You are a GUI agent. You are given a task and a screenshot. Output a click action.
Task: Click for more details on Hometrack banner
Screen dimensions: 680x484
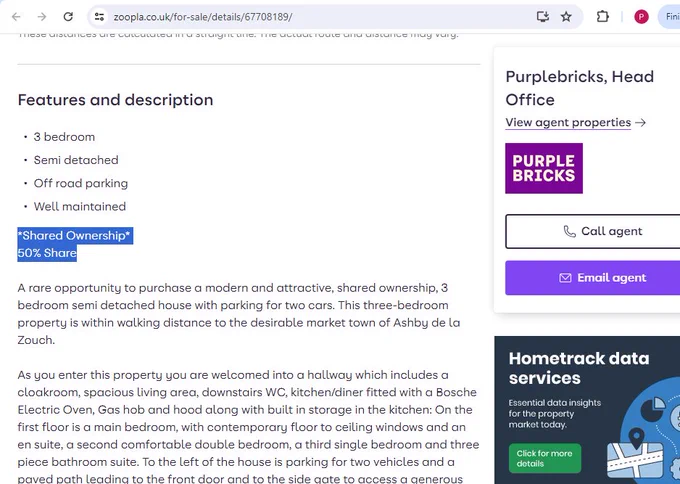pos(545,458)
